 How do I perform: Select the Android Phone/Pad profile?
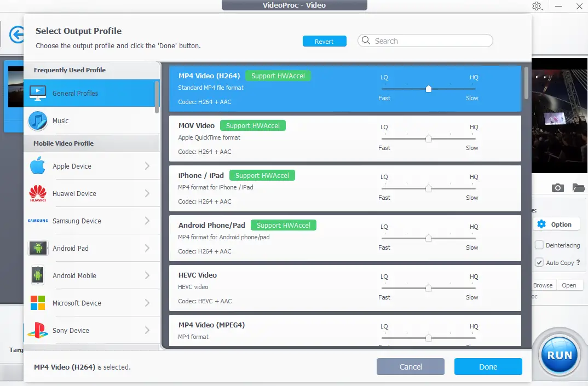pos(345,238)
